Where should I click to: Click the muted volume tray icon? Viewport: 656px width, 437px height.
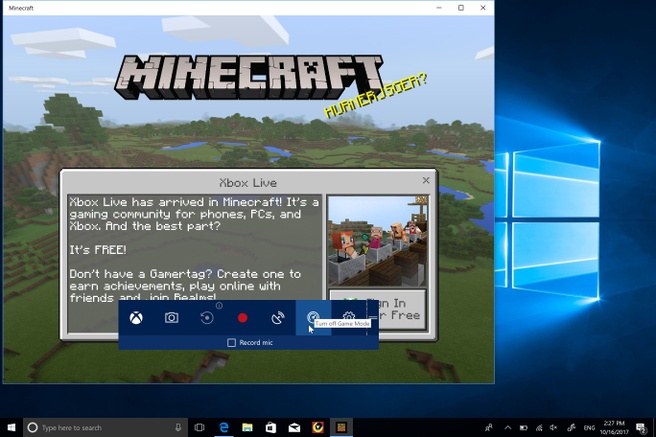(554, 427)
